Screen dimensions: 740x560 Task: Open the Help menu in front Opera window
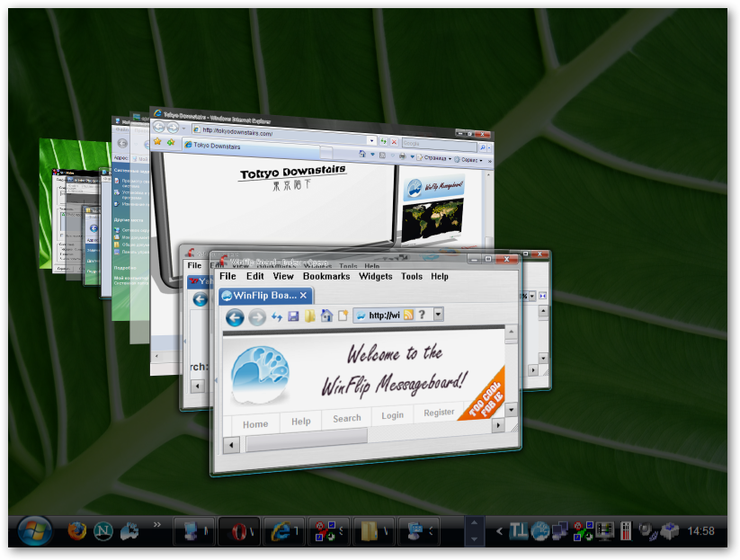click(440, 277)
